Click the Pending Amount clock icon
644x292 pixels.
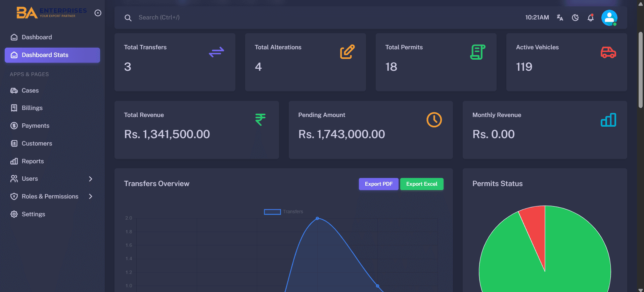[x=434, y=120]
